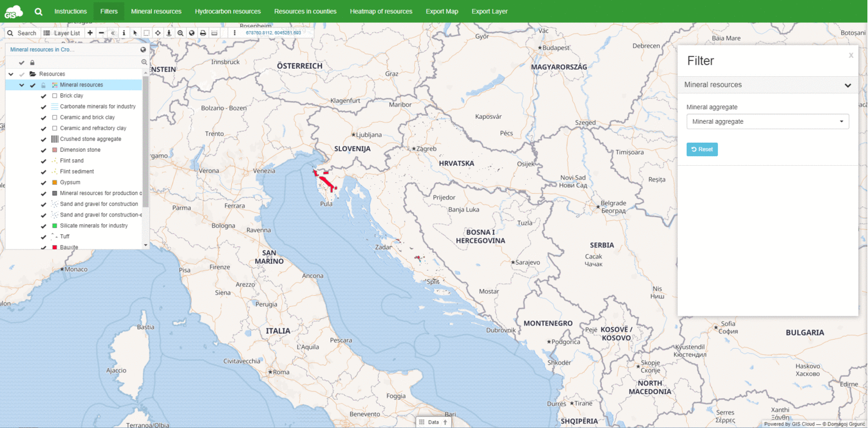
Task: Select the info identify tool
Action: point(124,33)
